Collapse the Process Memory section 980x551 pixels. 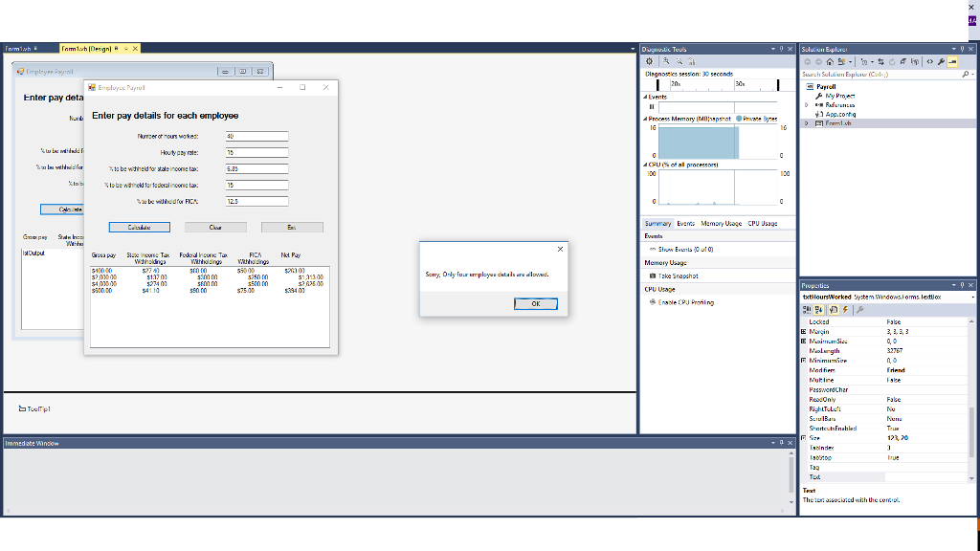(x=645, y=118)
